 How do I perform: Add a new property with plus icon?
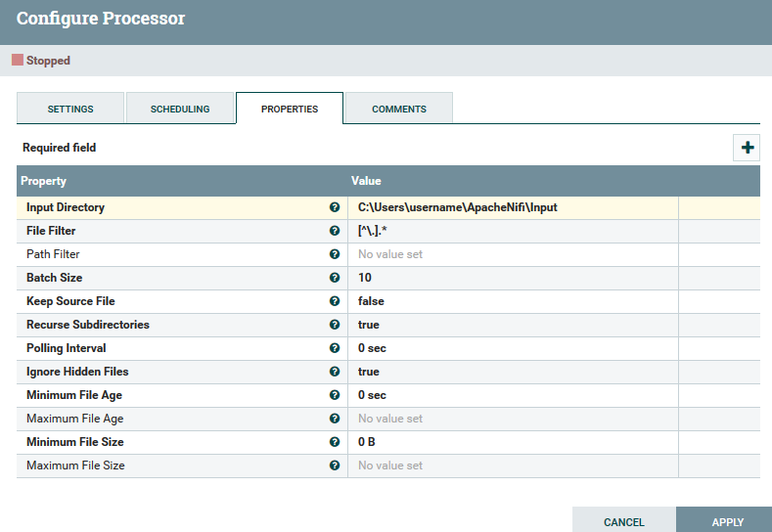tap(747, 148)
